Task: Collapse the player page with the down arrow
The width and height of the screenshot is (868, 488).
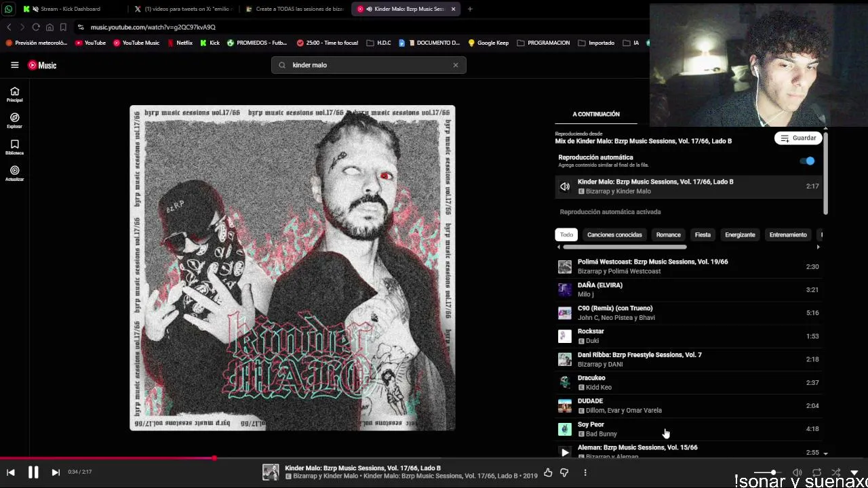Action: click(x=854, y=472)
